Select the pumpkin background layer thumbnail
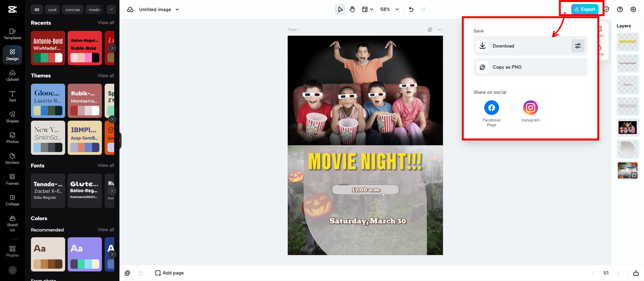Viewport: 644px width, 281px height. click(627, 171)
